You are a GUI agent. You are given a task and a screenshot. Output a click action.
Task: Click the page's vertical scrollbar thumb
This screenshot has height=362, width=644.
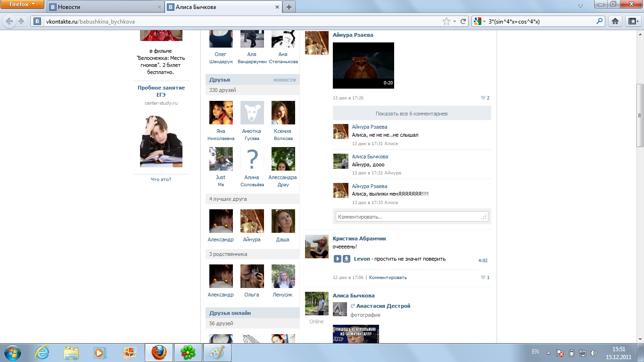point(640,115)
